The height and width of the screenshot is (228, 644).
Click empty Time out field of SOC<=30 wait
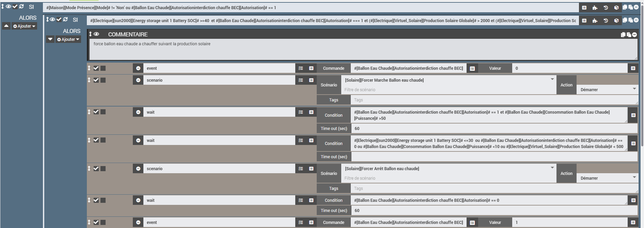(494, 157)
